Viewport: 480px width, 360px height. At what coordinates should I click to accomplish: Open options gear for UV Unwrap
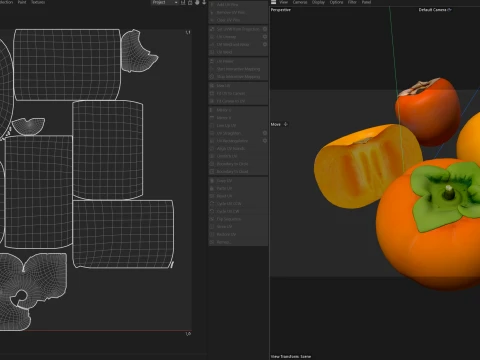(x=265, y=37)
